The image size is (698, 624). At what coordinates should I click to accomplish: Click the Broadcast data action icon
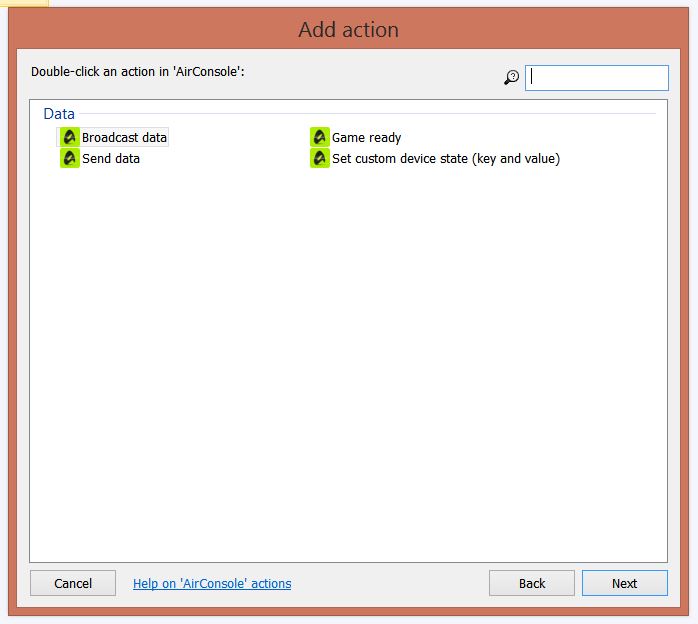(x=69, y=137)
